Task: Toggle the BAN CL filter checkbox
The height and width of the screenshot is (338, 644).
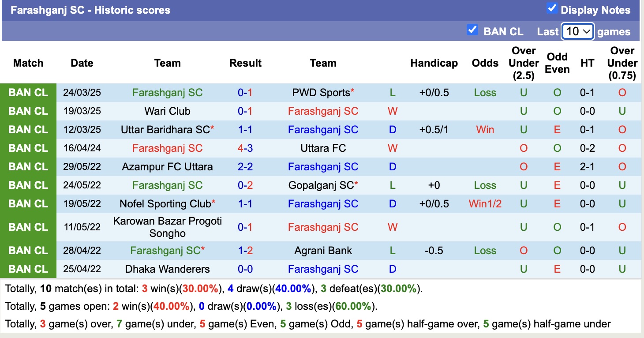Action: 472,30
